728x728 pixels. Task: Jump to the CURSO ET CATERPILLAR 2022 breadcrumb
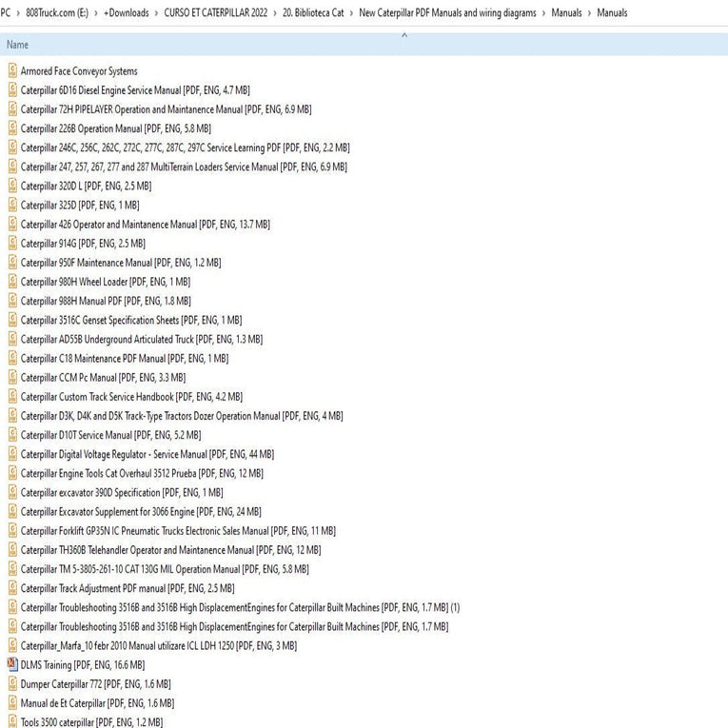coord(215,13)
